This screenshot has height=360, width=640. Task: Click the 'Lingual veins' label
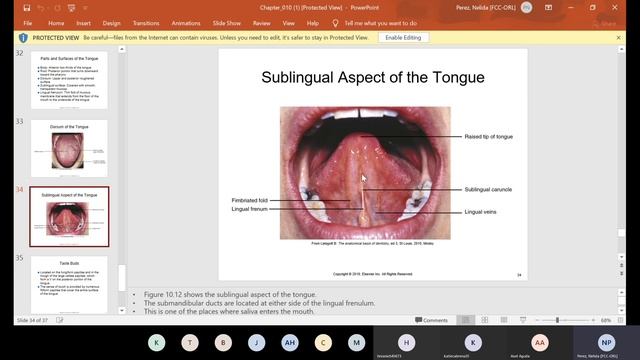pyautogui.click(x=480, y=212)
